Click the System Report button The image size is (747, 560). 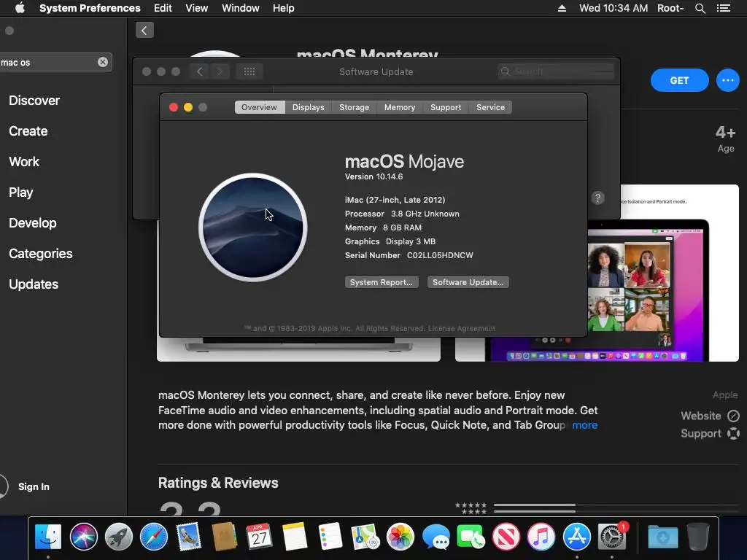pos(382,282)
